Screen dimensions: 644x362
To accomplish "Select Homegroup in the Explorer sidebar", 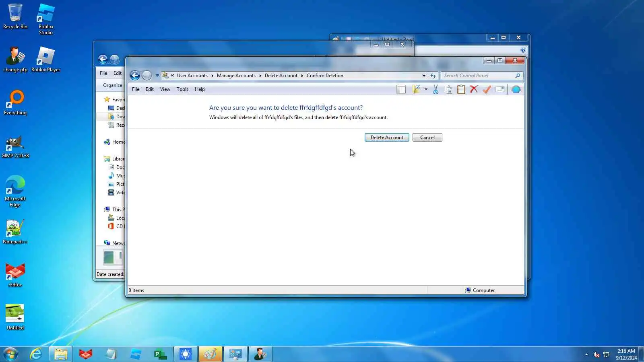I will pyautogui.click(x=114, y=142).
